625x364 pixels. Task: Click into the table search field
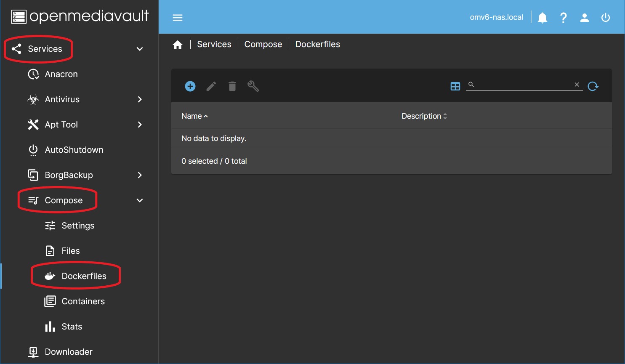point(524,85)
